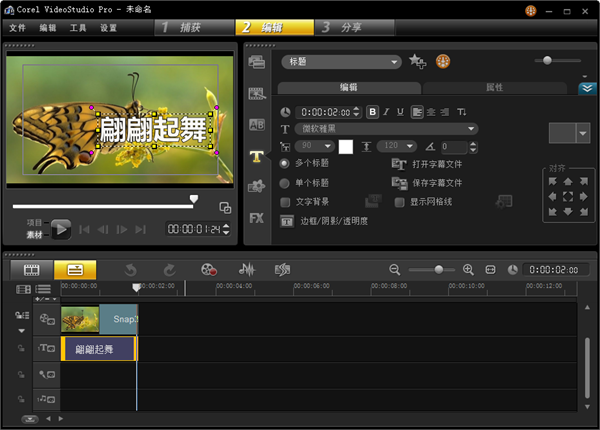Select 多个标题 radio button
Image resolution: width=600 pixels, height=430 pixels.
pyautogui.click(x=285, y=163)
